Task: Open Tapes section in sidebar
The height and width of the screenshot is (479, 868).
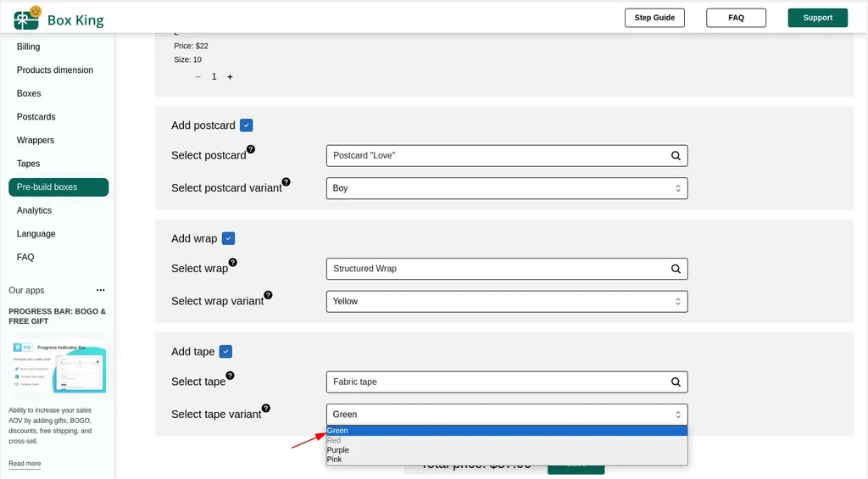Action: 28,164
